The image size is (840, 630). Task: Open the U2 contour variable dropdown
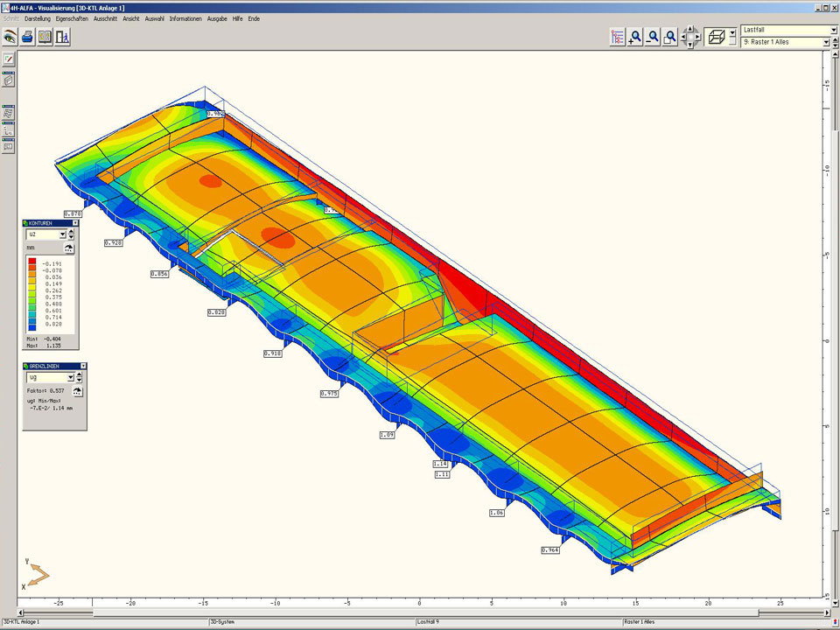pyautogui.click(x=62, y=234)
